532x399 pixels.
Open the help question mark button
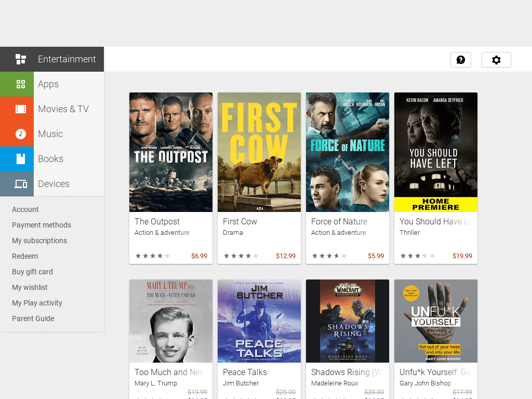tap(461, 60)
